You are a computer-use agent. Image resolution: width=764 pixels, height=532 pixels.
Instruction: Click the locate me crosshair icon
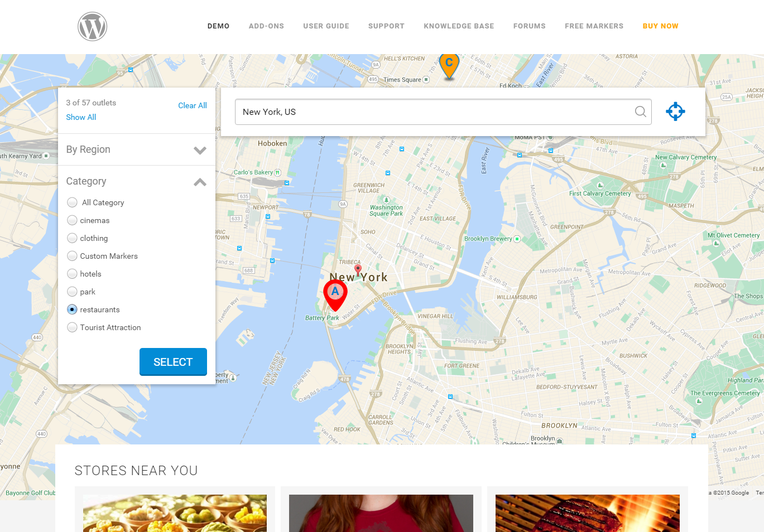pyautogui.click(x=675, y=112)
